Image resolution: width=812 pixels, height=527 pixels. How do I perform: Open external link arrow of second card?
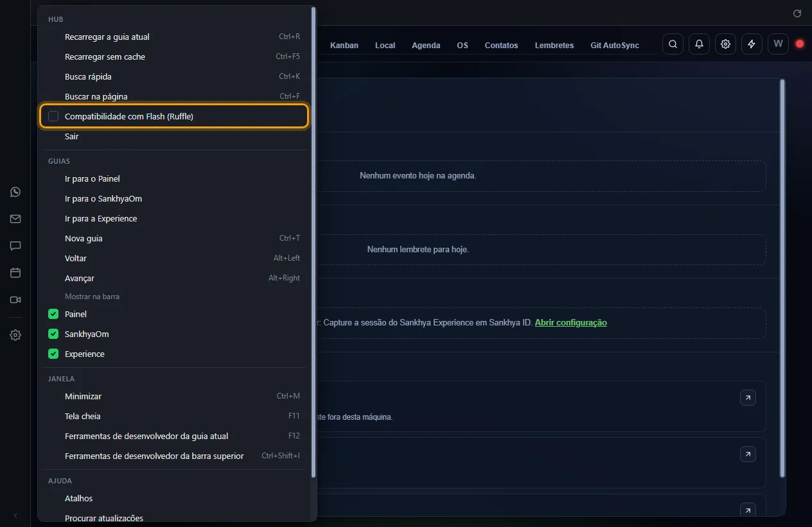(748, 454)
